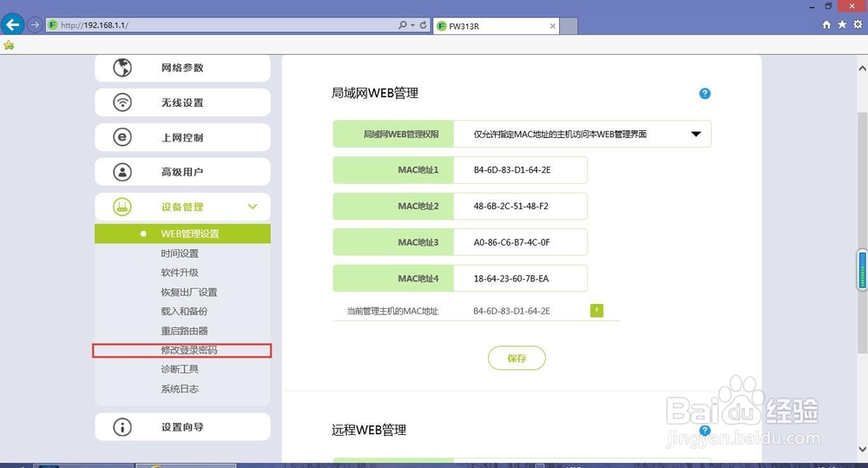
Task: Open a new tab next to FW313R
Action: tap(569, 26)
